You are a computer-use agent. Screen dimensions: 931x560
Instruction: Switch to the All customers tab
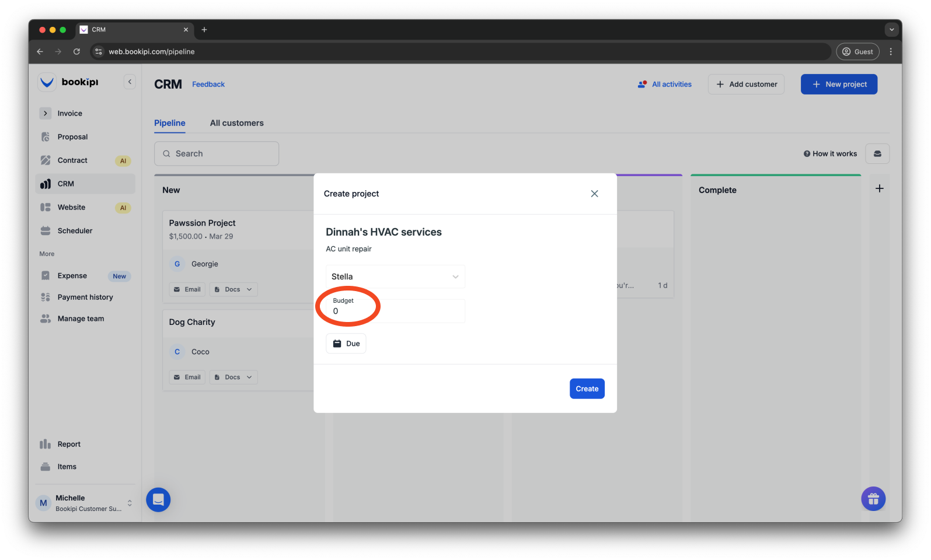[x=237, y=123]
